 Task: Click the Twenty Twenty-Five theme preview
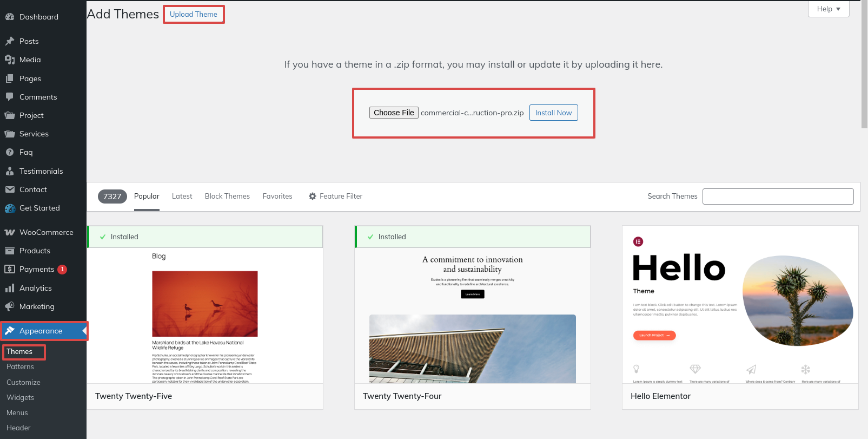(x=205, y=316)
